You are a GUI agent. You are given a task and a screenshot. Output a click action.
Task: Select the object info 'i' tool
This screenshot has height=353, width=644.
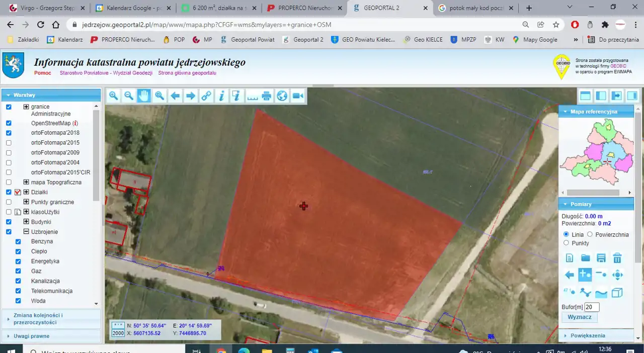(221, 96)
